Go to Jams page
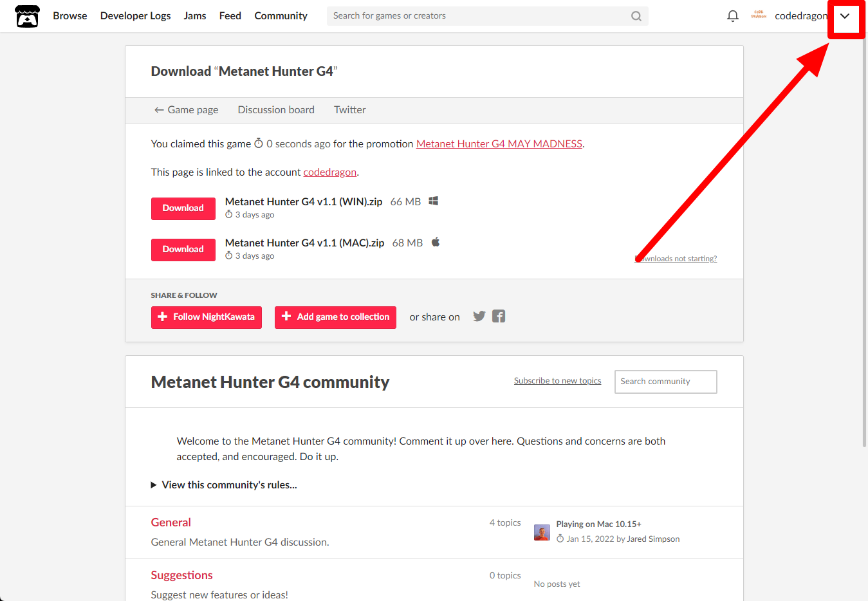The width and height of the screenshot is (868, 601). (195, 15)
